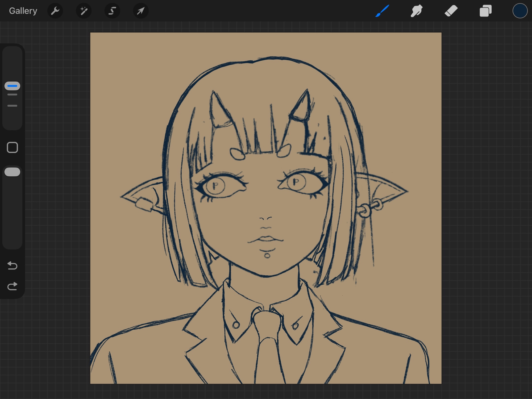The height and width of the screenshot is (399, 532).
Task: Open Adjustments magic wand menu
Action: tap(84, 11)
